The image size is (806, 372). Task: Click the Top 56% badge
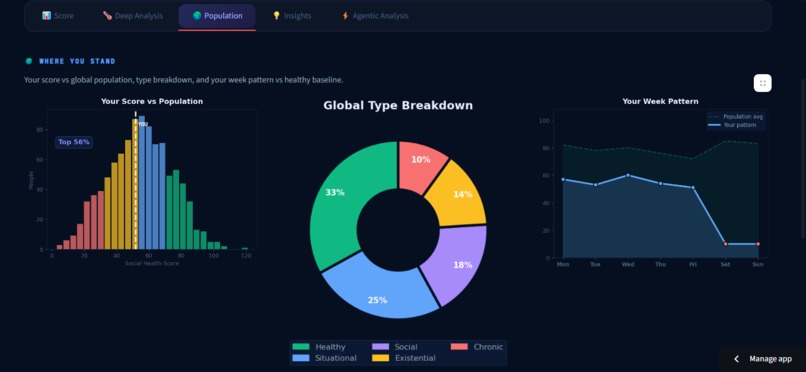click(x=74, y=142)
